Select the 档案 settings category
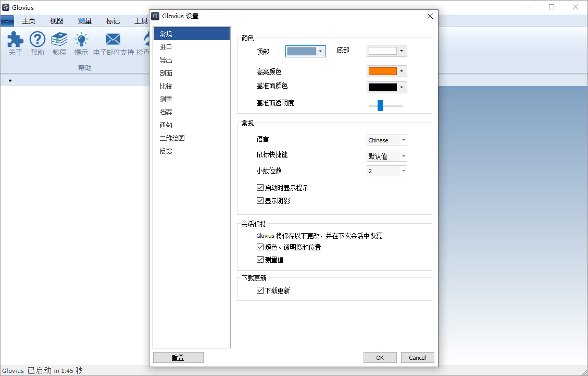The image size is (588, 376). (x=192, y=112)
